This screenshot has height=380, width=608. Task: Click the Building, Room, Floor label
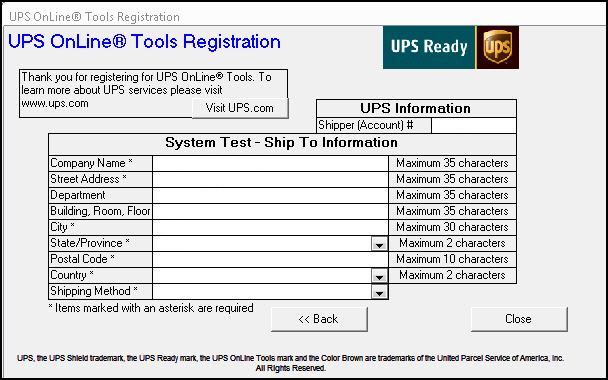coord(100,211)
